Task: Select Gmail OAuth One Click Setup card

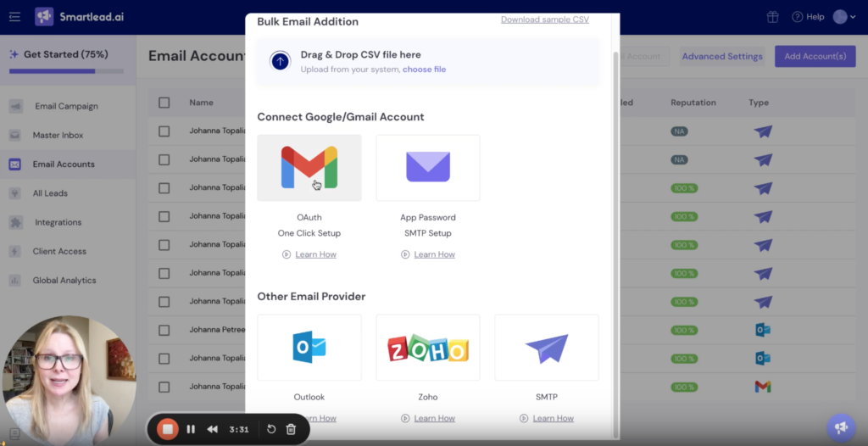Action: point(309,168)
